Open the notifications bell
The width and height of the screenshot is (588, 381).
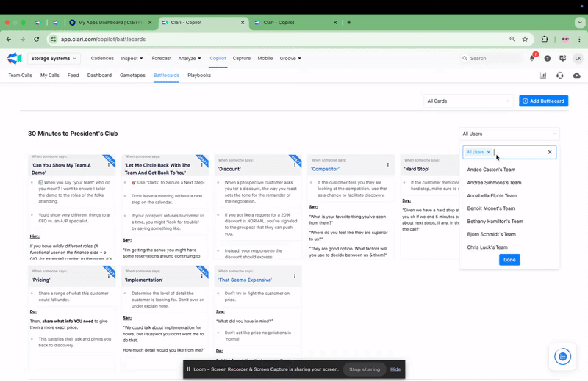pyautogui.click(x=531, y=58)
